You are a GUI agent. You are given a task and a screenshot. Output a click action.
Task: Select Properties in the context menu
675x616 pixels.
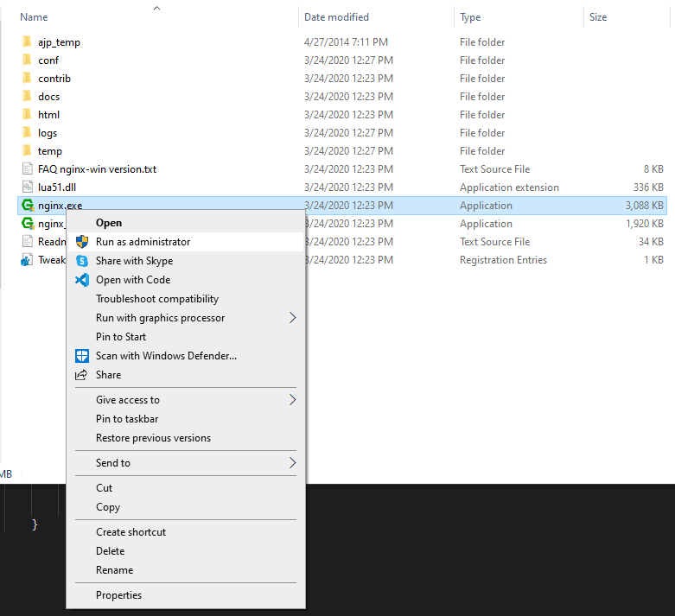click(118, 595)
